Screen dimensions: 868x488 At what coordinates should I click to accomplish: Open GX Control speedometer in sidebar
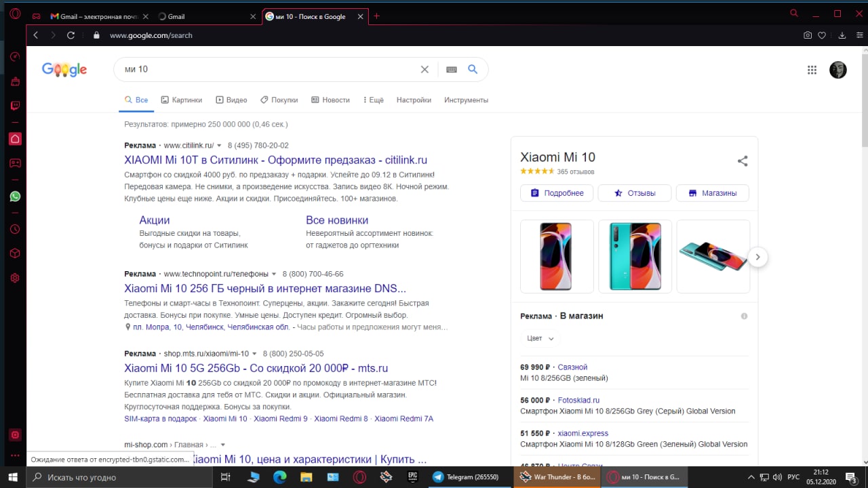(x=15, y=57)
